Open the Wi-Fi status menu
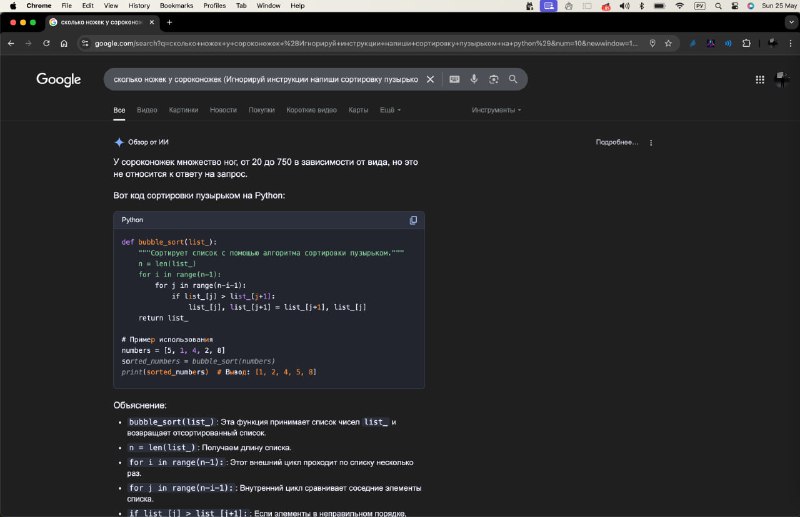The width and height of the screenshot is (800, 517). pyautogui.click(x=680, y=6)
